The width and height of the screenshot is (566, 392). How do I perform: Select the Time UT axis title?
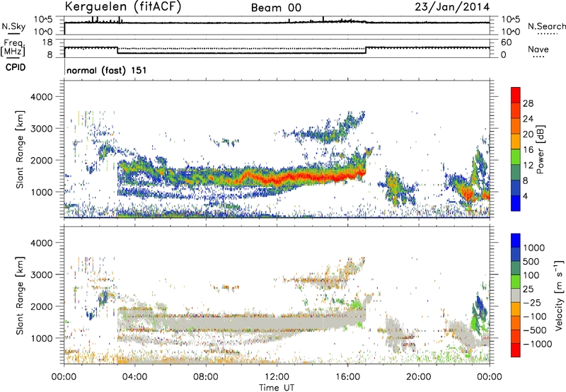[x=277, y=388]
